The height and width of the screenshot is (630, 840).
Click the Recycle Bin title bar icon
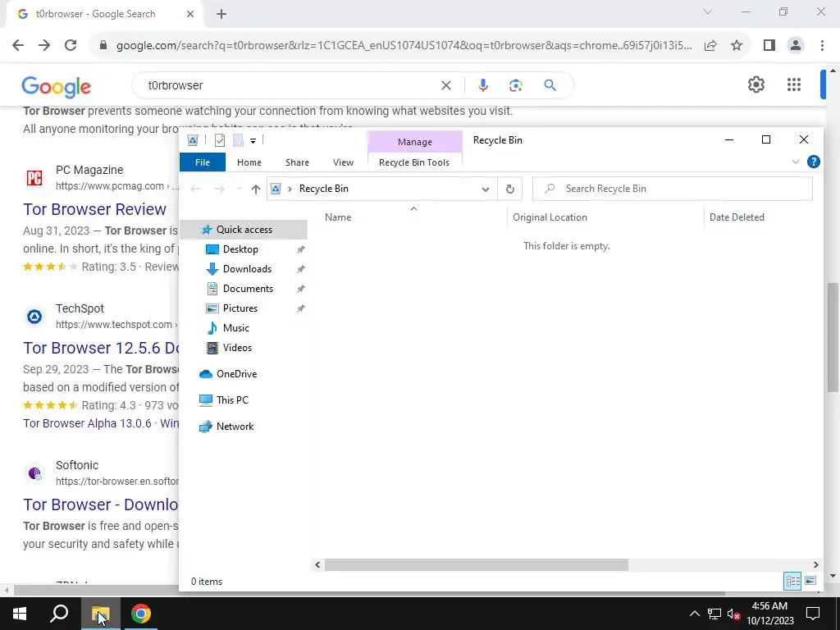point(193,140)
